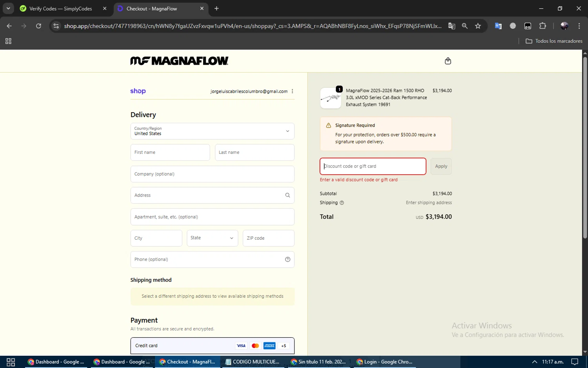
Task: Focus the Discount code or gift card field
Action: [x=373, y=166]
